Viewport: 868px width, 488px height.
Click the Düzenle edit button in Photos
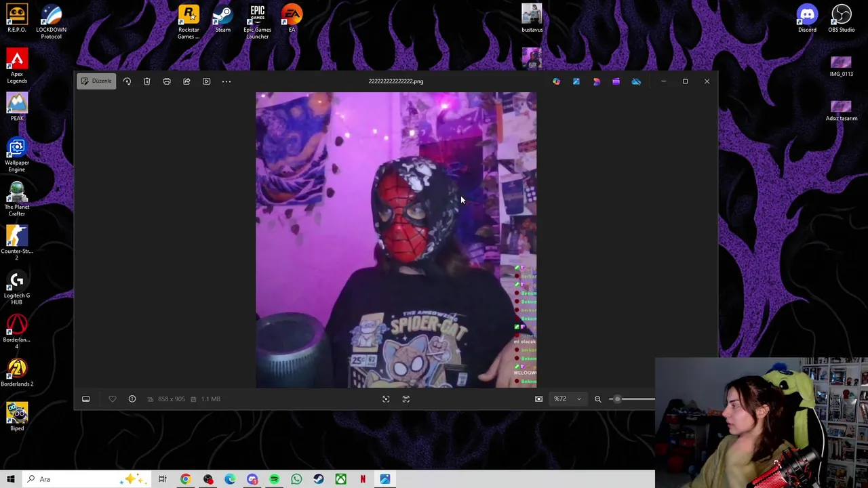96,81
